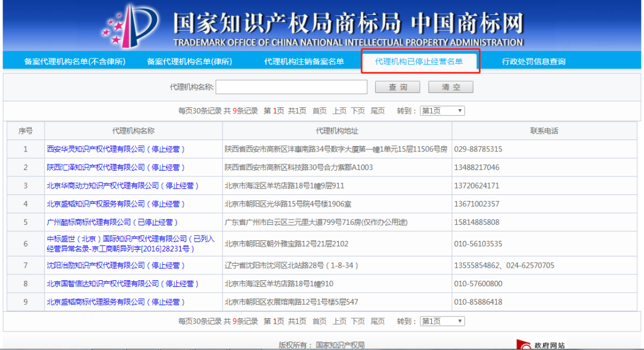Select 代理机构已停止经营名单 tab
The height and width of the screenshot is (350, 644).
click(419, 61)
